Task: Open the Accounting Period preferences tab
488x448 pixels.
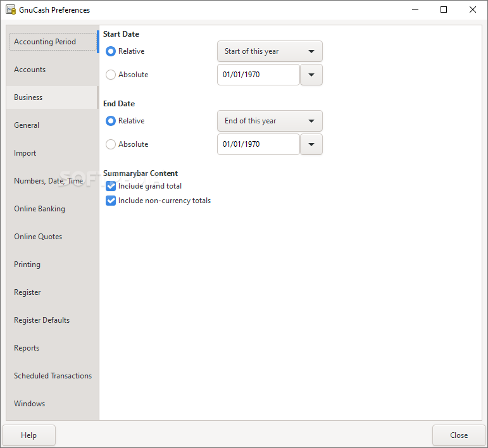Action: click(x=53, y=42)
